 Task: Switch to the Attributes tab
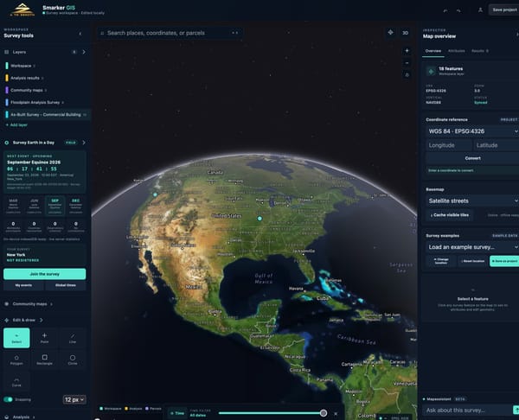click(x=456, y=51)
